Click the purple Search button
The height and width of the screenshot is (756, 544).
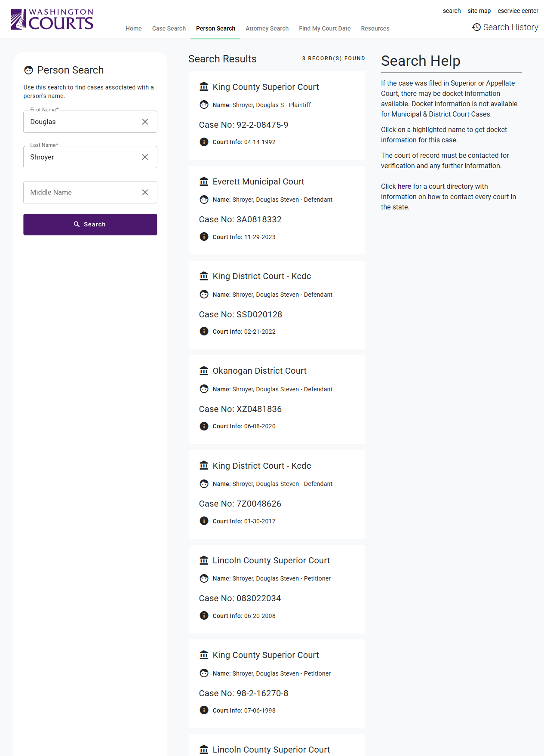coord(90,224)
